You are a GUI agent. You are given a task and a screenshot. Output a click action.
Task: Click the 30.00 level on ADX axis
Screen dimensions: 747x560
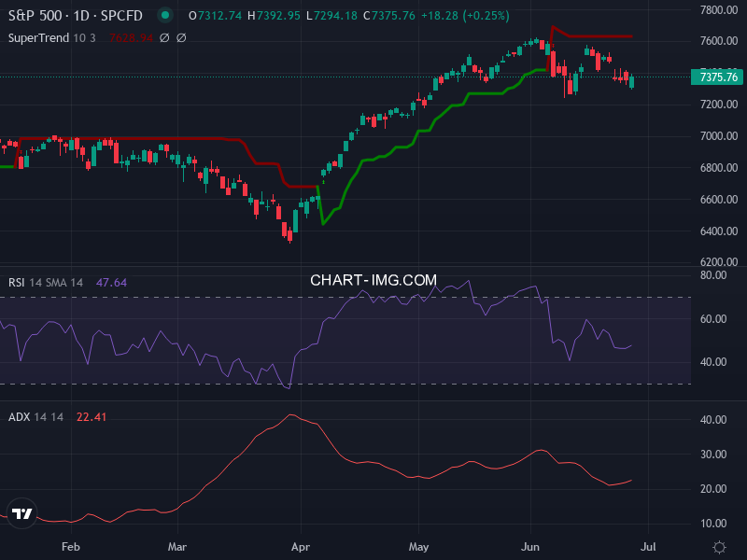pyautogui.click(x=713, y=455)
